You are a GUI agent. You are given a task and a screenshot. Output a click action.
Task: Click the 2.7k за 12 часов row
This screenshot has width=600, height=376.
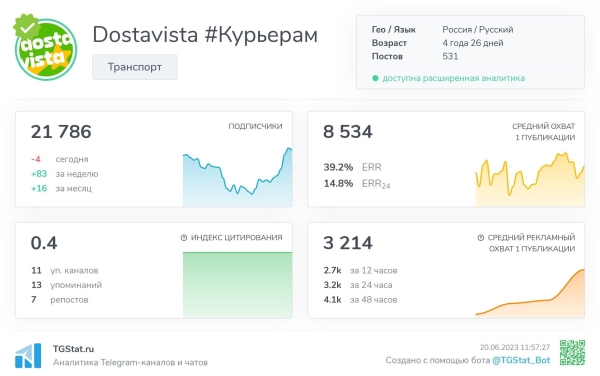point(360,270)
